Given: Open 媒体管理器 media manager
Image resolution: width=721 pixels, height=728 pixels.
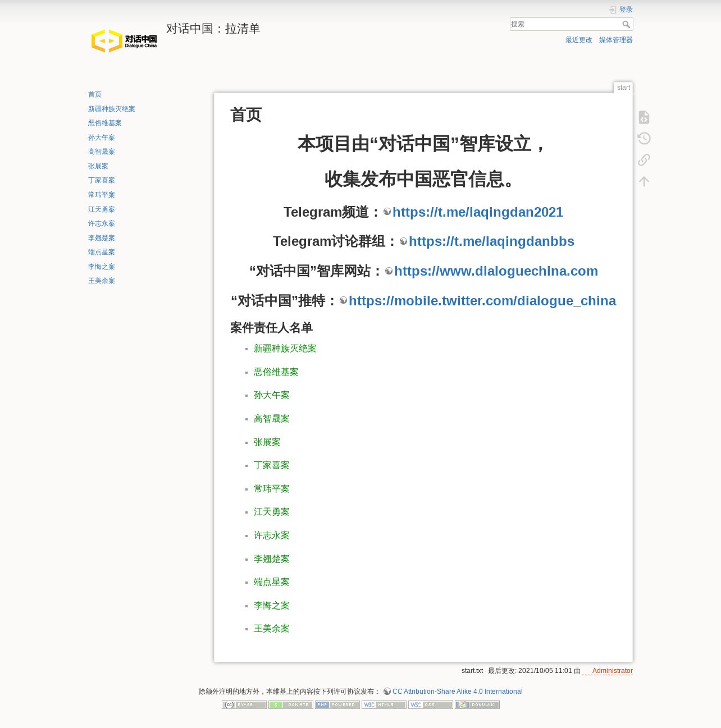Looking at the screenshot, I should point(616,40).
